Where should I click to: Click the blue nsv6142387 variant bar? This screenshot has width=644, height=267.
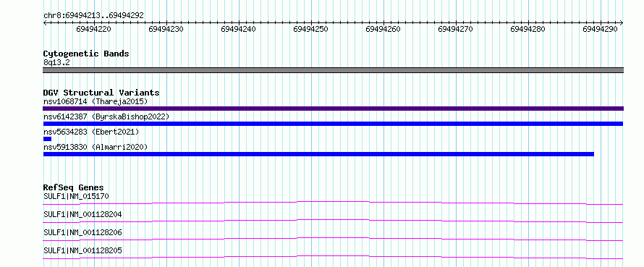333,124
